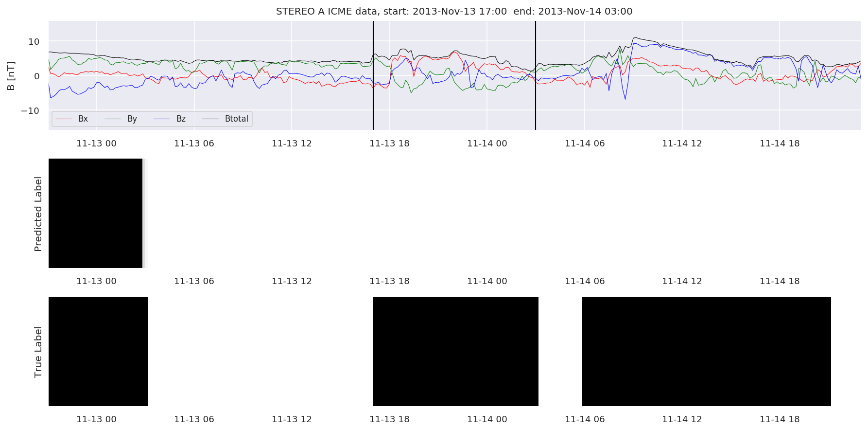This screenshot has height=431, width=868.
Task: Click tick 11-14 18 under the True Label panel
Action: (x=780, y=419)
